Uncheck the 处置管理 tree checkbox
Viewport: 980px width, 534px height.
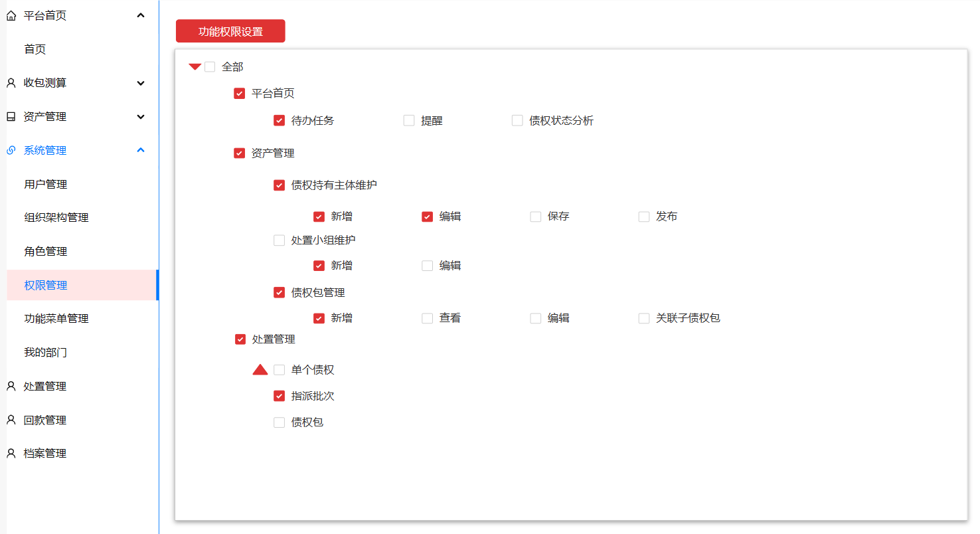240,339
